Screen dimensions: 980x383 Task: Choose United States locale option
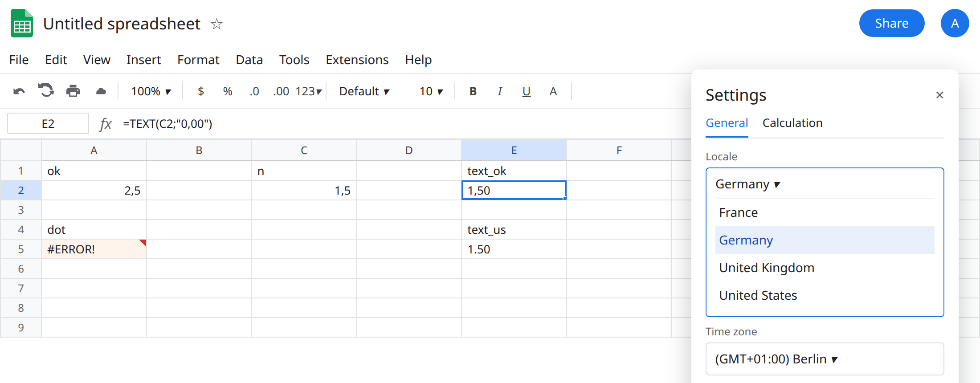pyautogui.click(x=825, y=295)
